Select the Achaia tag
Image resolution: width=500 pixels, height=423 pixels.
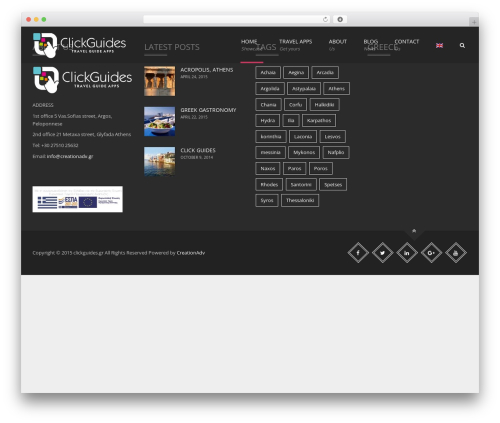click(268, 72)
